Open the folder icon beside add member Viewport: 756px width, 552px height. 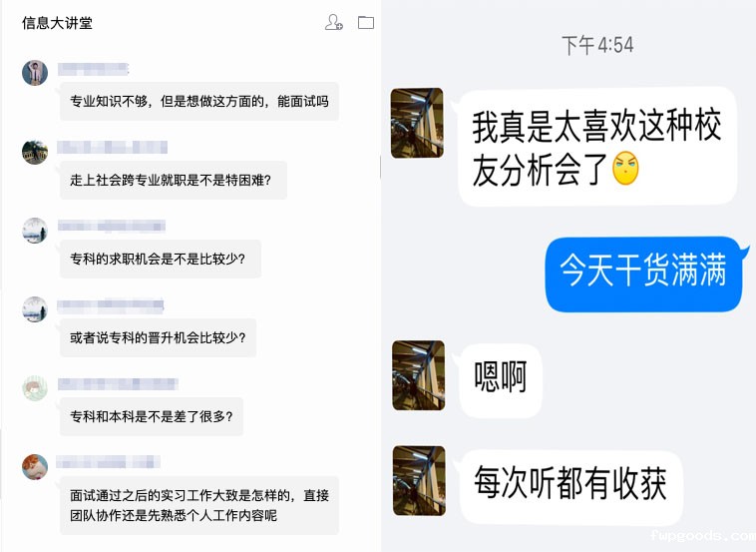click(x=366, y=23)
